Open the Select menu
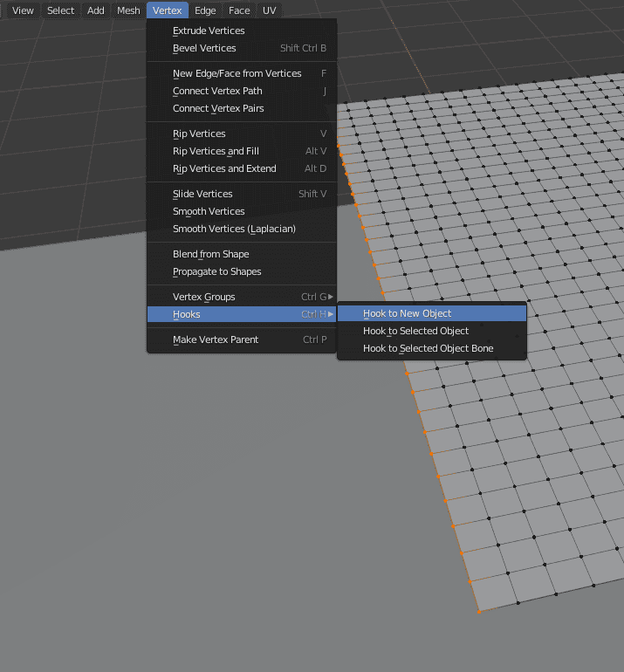 click(x=60, y=10)
